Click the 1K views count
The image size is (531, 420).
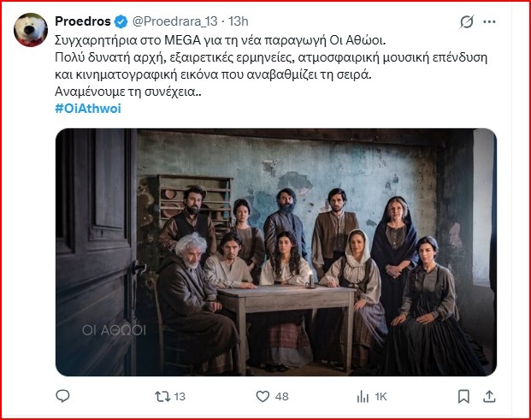click(x=381, y=397)
